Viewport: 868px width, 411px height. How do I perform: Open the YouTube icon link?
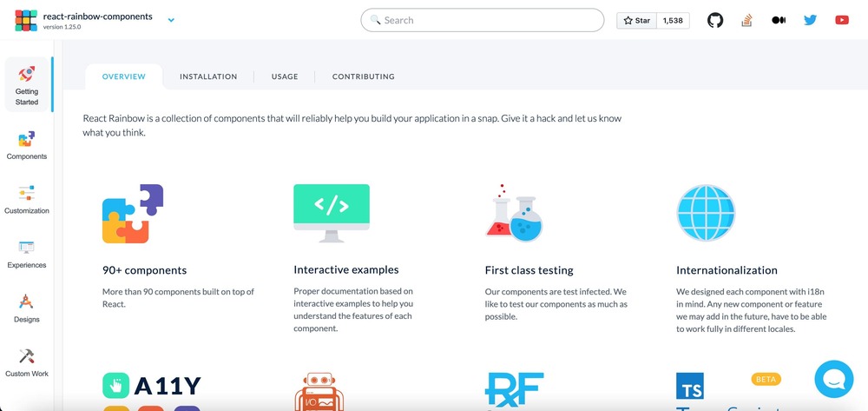click(842, 20)
